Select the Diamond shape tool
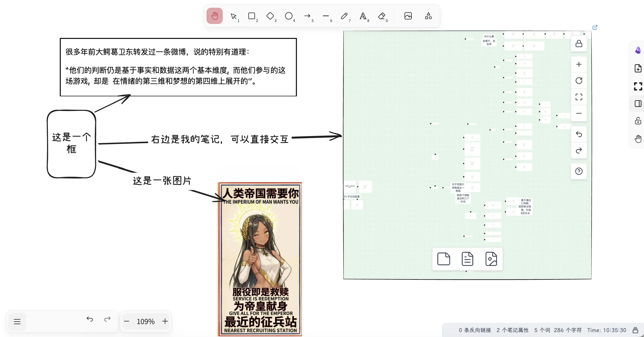This screenshot has width=644, height=337. [x=270, y=16]
